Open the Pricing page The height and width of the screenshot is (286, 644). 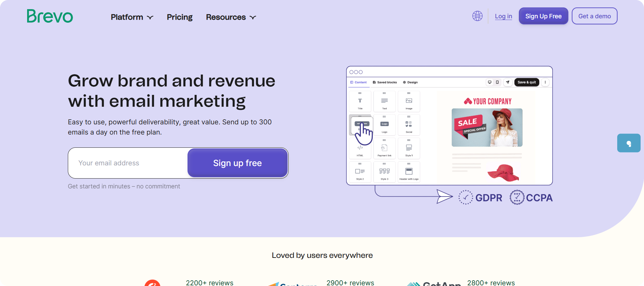click(x=179, y=17)
